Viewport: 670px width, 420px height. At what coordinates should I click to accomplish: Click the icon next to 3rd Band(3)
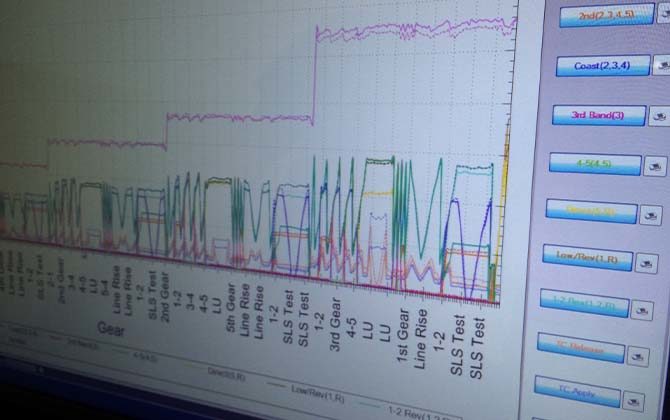pyautogui.click(x=654, y=117)
